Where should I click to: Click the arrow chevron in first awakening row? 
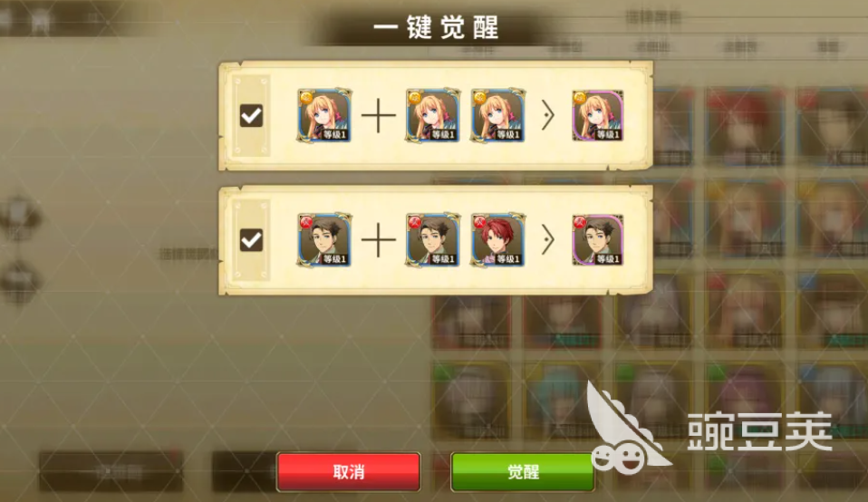[547, 116]
